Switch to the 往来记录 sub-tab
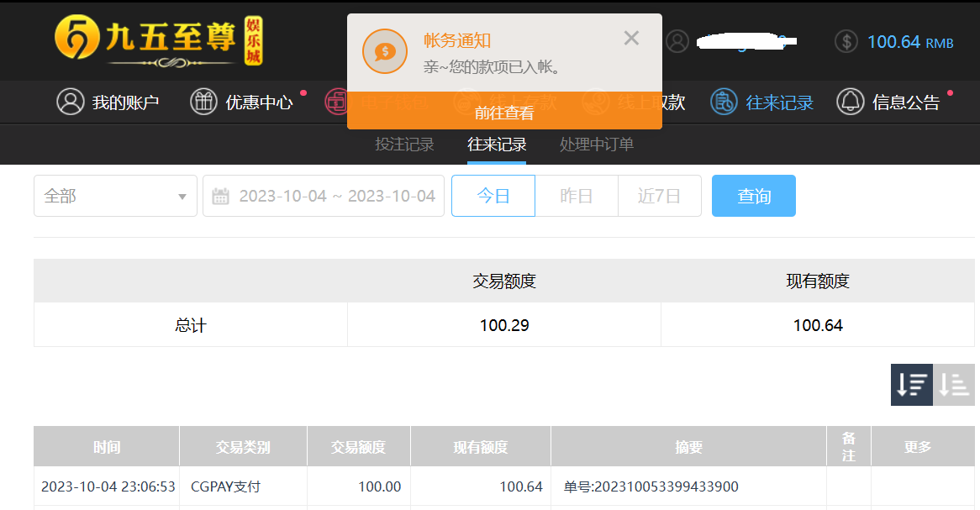The height and width of the screenshot is (510, 980). (497, 145)
